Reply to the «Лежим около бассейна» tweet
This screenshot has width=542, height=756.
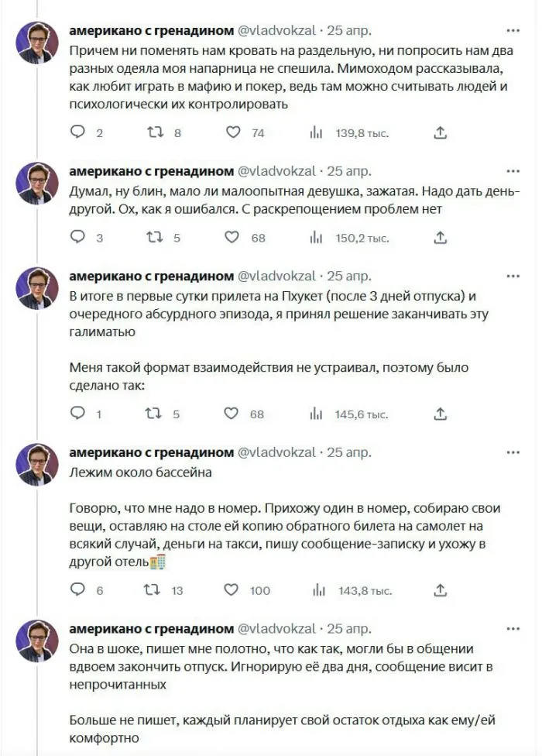coord(76,589)
